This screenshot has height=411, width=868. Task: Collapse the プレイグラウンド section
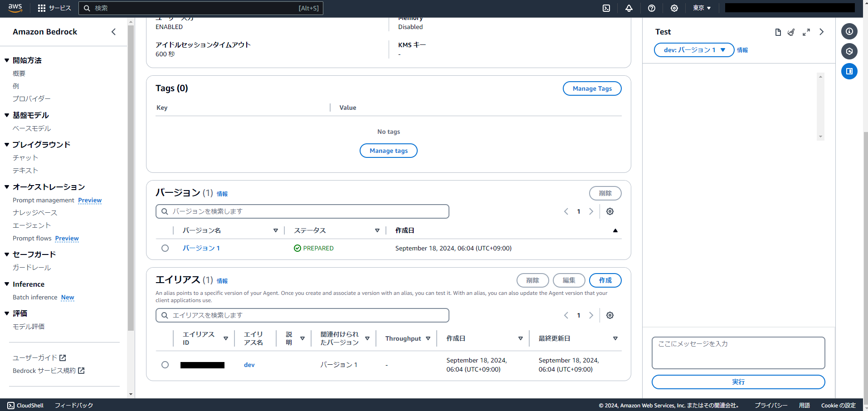[7, 145]
